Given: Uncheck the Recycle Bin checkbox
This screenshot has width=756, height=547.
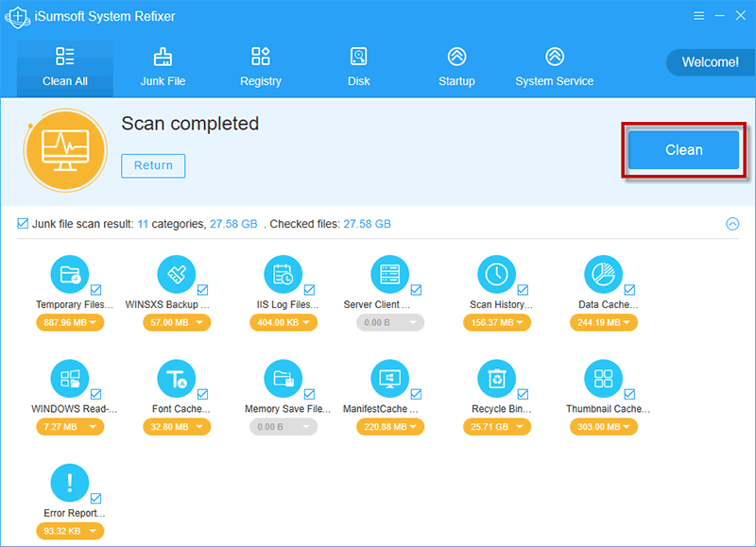Looking at the screenshot, I should [523, 394].
